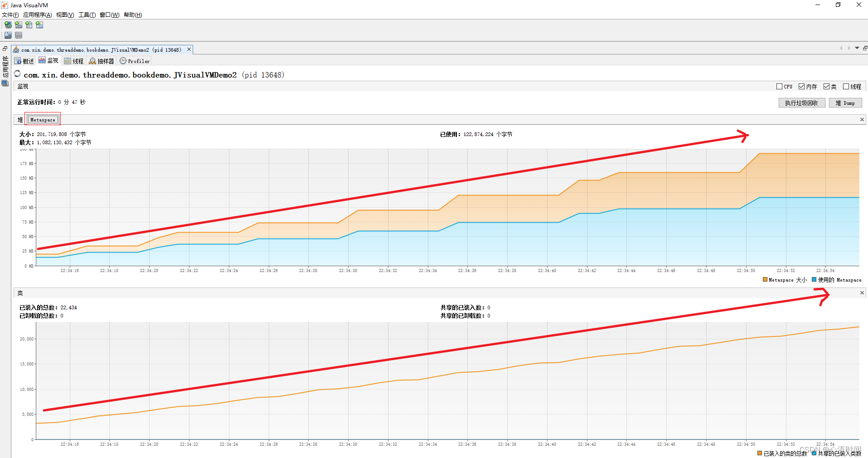Viewport: 868px width, 458px height.
Task: Uncheck the 类 (Classes) checkbox
Action: [827, 87]
